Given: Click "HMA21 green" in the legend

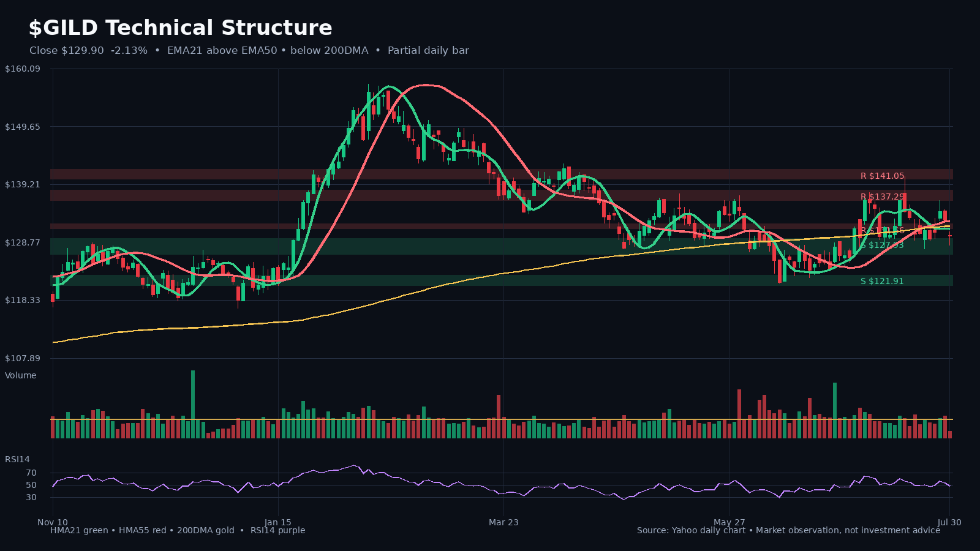Looking at the screenshot, I should pyautogui.click(x=79, y=530).
